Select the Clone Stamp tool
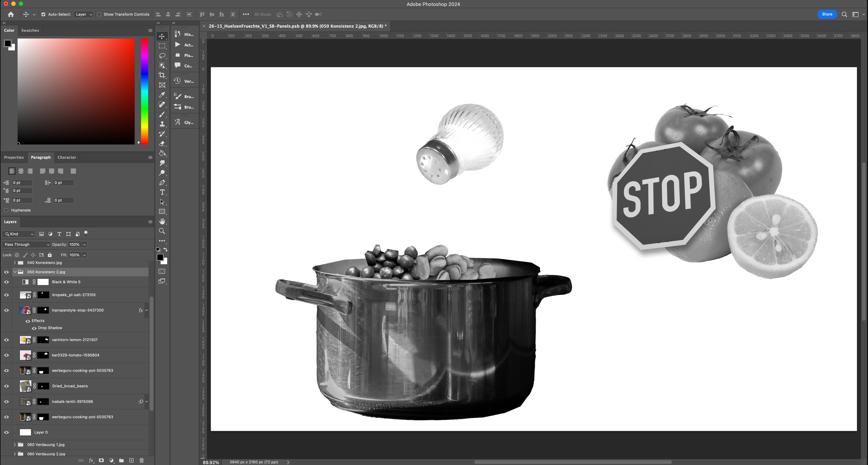868x465 pixels. tap(162, 124)
